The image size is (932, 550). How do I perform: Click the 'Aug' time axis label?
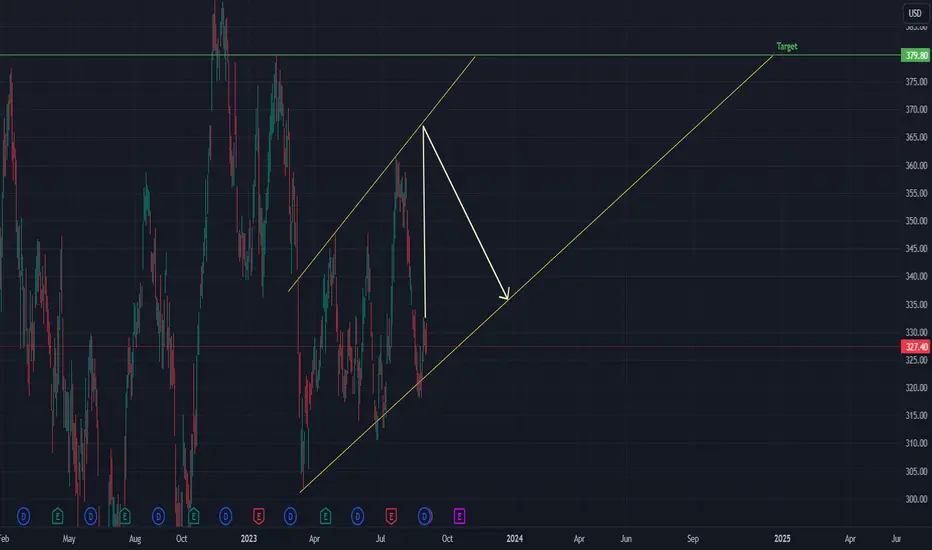point(135,539)
